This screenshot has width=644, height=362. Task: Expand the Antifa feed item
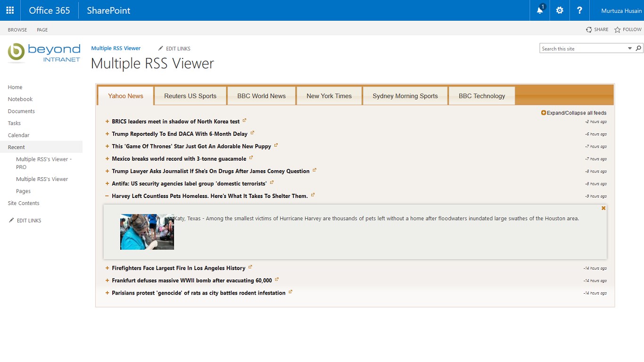pos(107,183)
